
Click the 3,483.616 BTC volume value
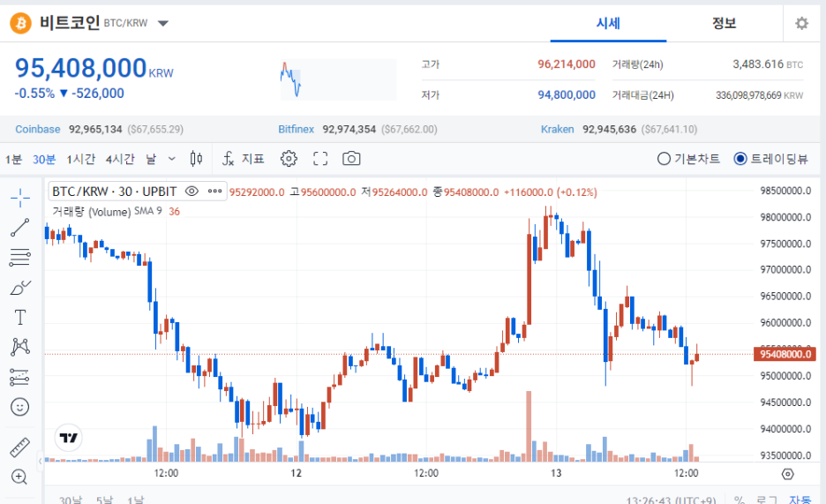pos(768,64)
